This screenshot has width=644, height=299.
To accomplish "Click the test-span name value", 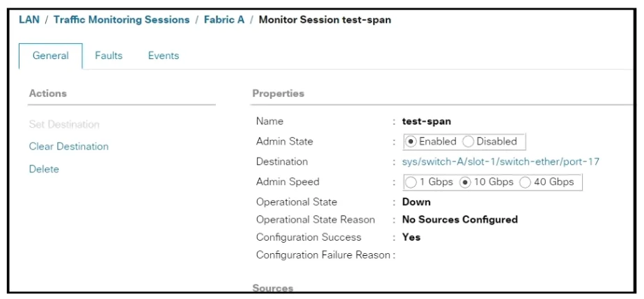I will click(426, 122).
